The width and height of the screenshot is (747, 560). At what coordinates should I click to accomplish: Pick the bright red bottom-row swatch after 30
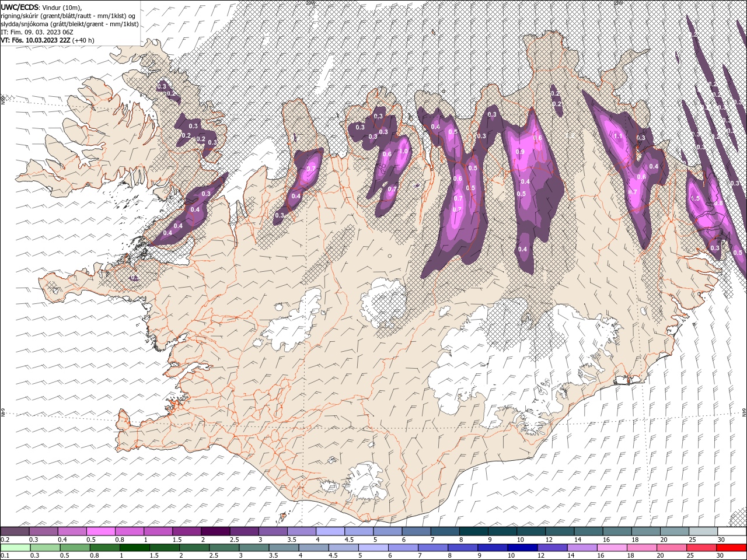pyautogui.click(x=732, y=548)
